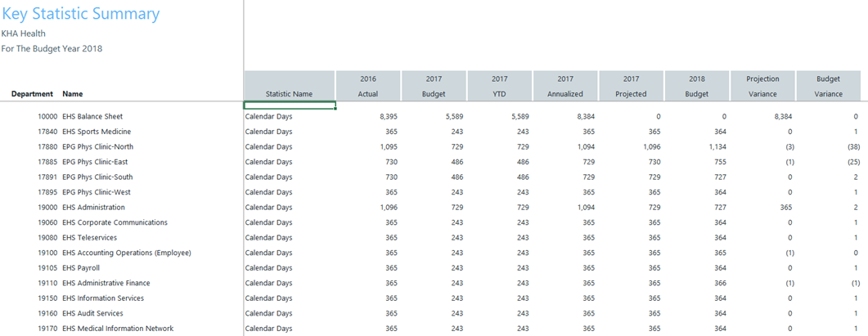Click the EPG Phys Clinic-East row name

[95, 162]
